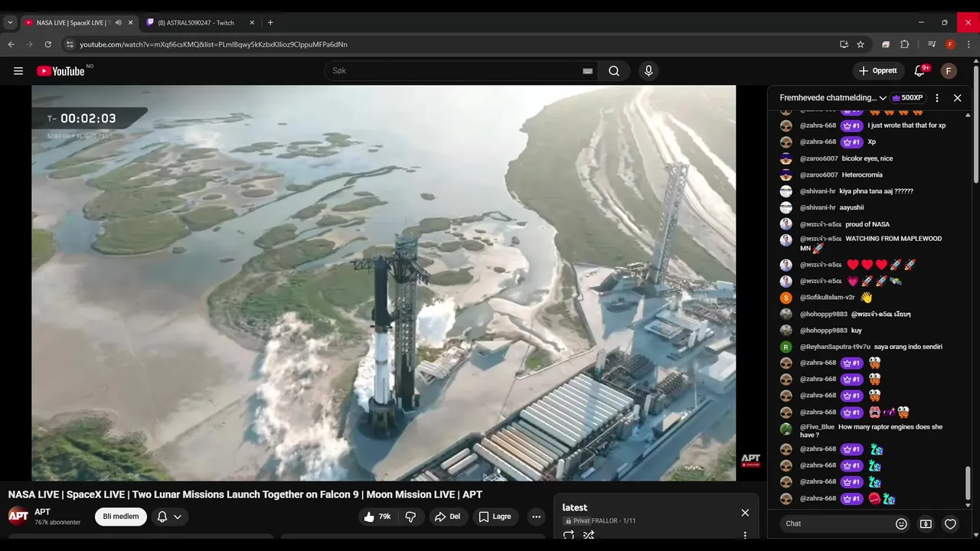Click the address bar URL
The width and height of the screenshot is (980, 551).
click(214, 44)
